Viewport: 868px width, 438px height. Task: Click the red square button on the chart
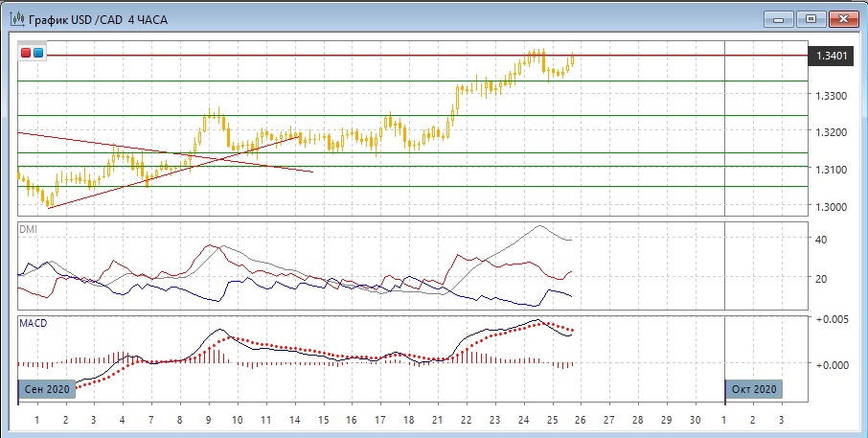point(27,54)
